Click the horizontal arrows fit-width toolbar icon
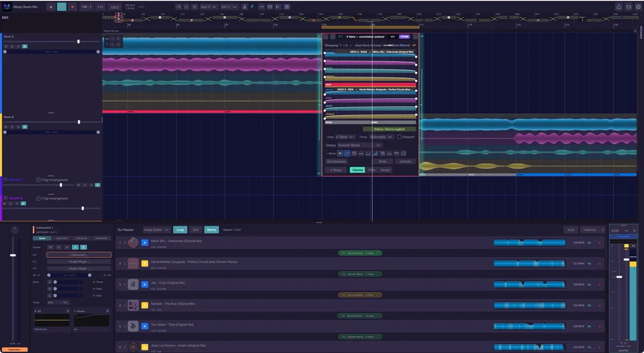The width and height of the screenshot is (644, 353). pyautogui.click(x=261, y=6)
